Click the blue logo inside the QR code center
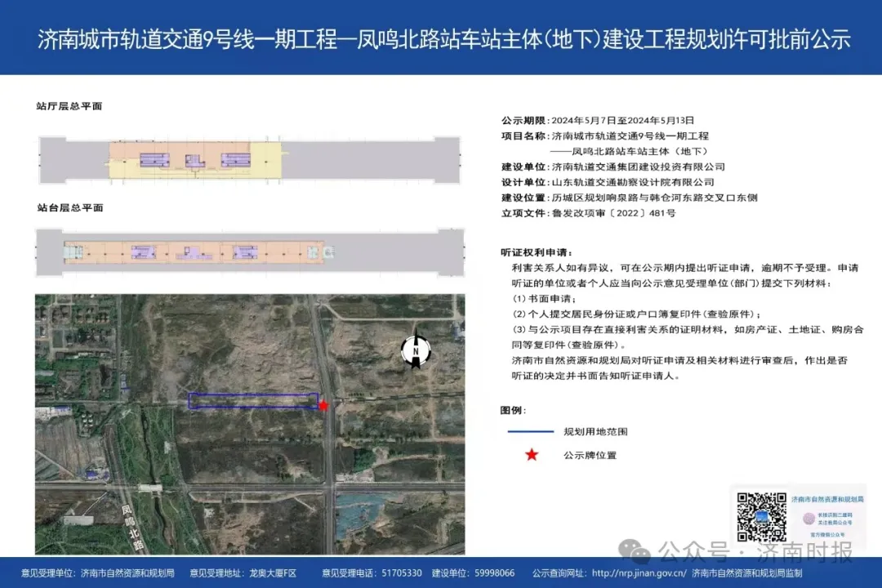Viewport: 882px width, 588px height. tap(762, 518)
